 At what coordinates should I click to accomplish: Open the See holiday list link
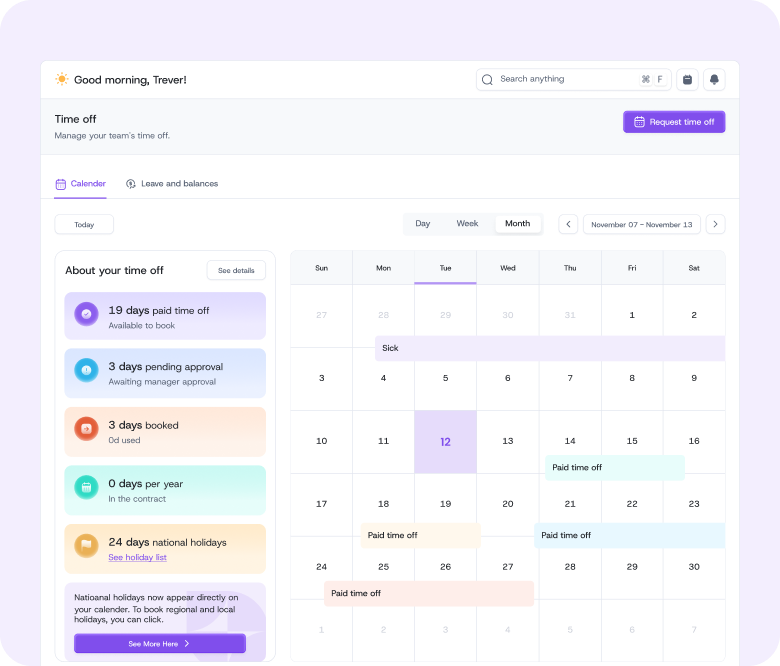point(137,557)
